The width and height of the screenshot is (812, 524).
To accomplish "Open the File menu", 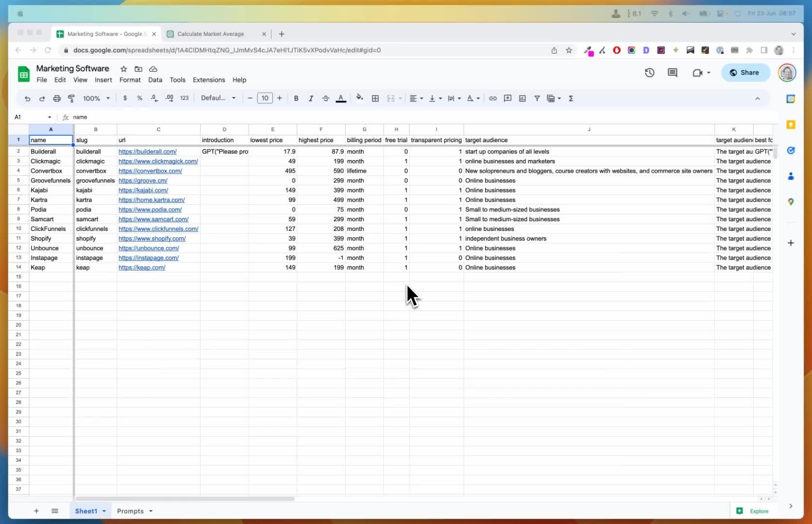I will pyautogui.click(x=42, y=80).
